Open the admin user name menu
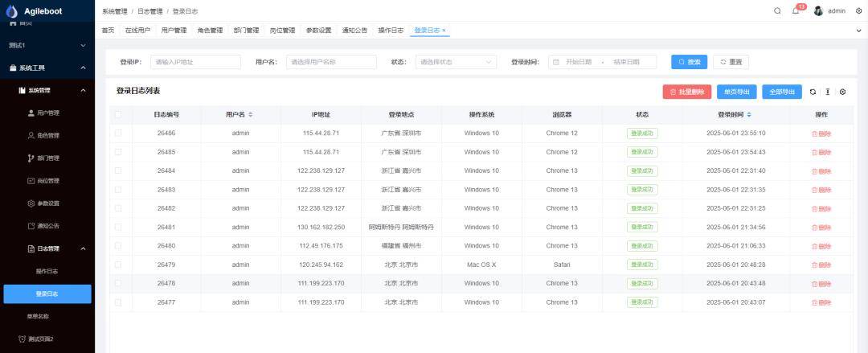The height and width of the screenshot is (353, 868). [837, 11]
